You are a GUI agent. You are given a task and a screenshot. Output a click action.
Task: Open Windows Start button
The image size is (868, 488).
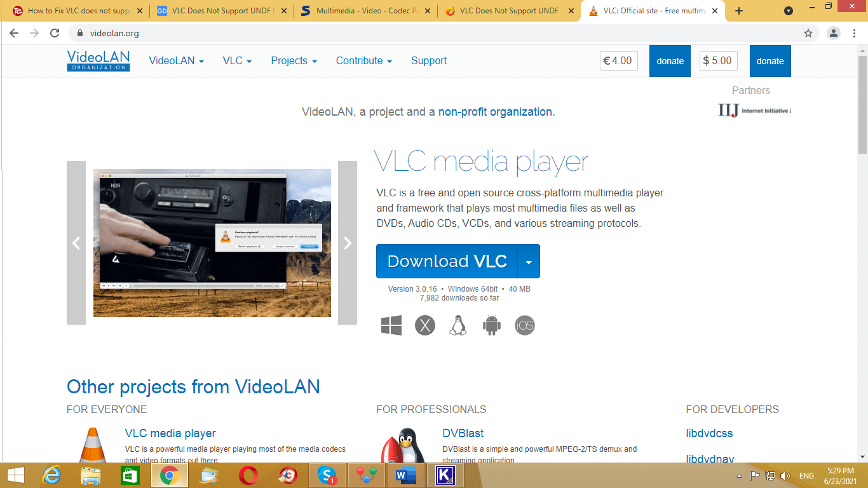(16, 475)
